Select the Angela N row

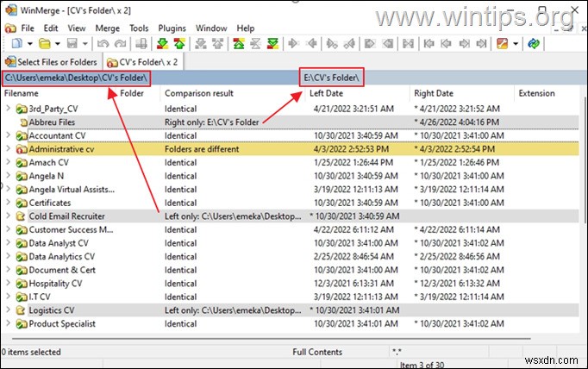pyautogui.click(x=291, y=176)
